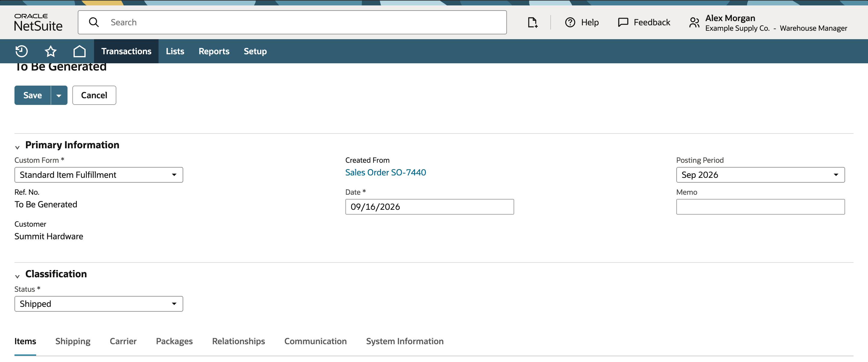The image size is (868, 362).
Task: Click the Ref. No. To Be Generated value
Action: 46,204
